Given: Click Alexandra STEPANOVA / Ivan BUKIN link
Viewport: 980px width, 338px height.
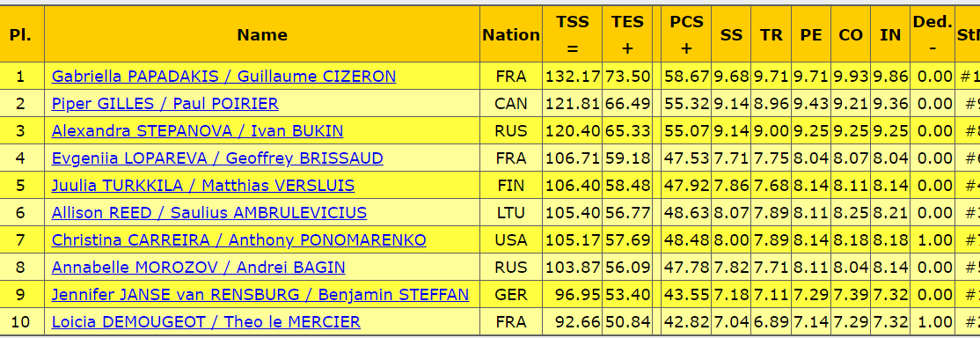Looking at the screenshot, I should click(198, 131).
